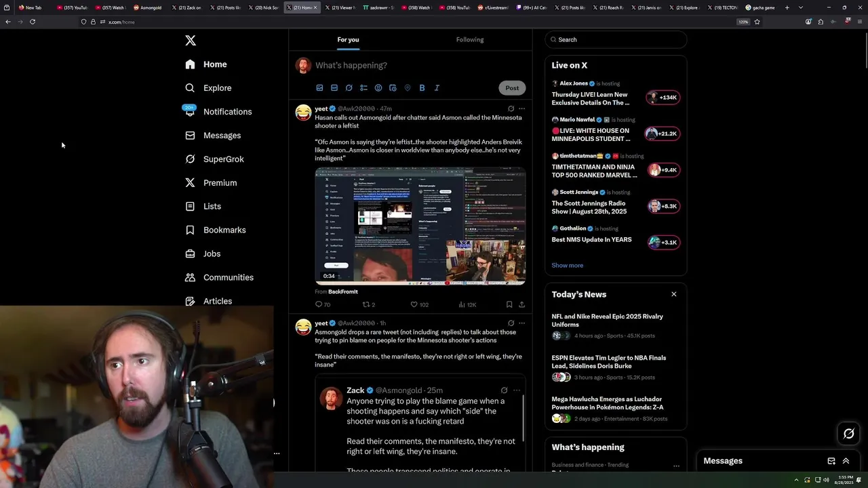Screen dimensions: 868x488
Task: Open more options on the Hasan post
Action: (x=521, y=108)
